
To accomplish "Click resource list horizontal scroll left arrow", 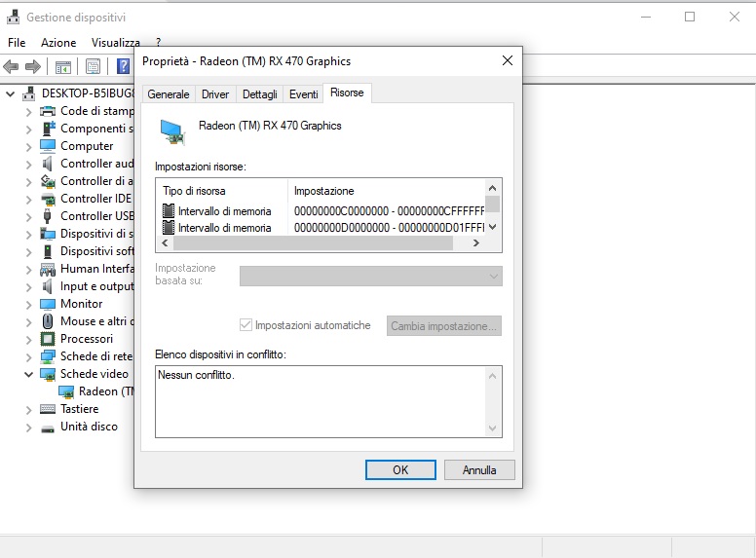I will pos(165,242).
